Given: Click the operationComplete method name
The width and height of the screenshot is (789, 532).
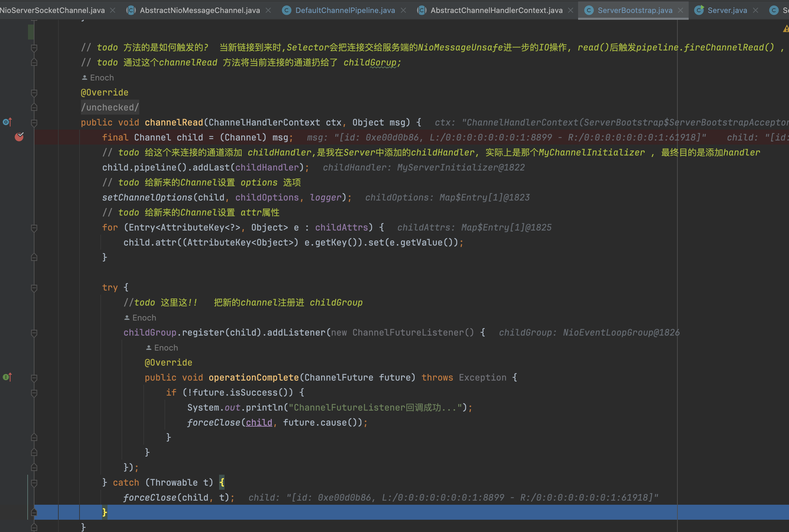Looking at the screenshot, I should [254, 378].
